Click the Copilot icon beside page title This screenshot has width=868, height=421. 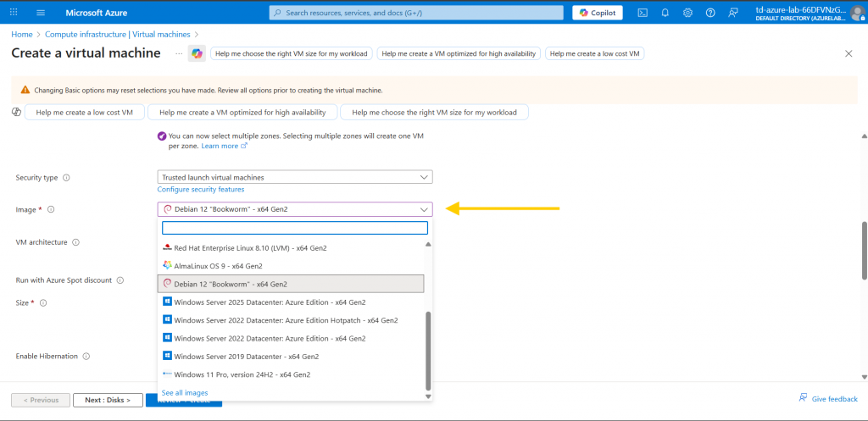[x=197, y=53]
